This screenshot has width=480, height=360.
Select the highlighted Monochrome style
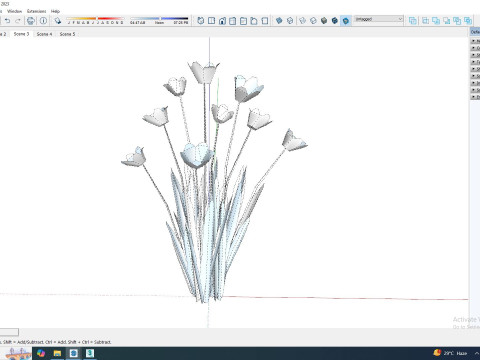[x=346, y=21]
